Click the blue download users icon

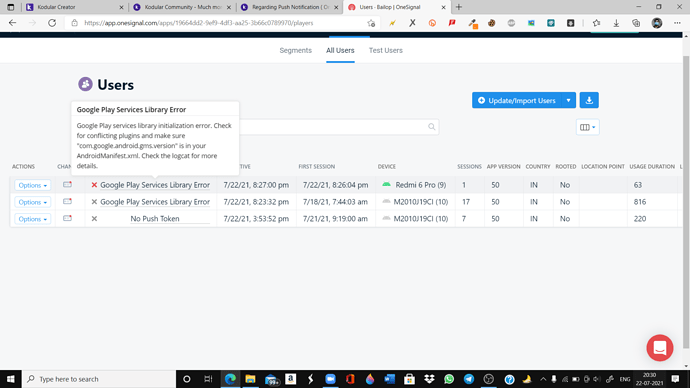pyautogui.click(x=589, y=100)
